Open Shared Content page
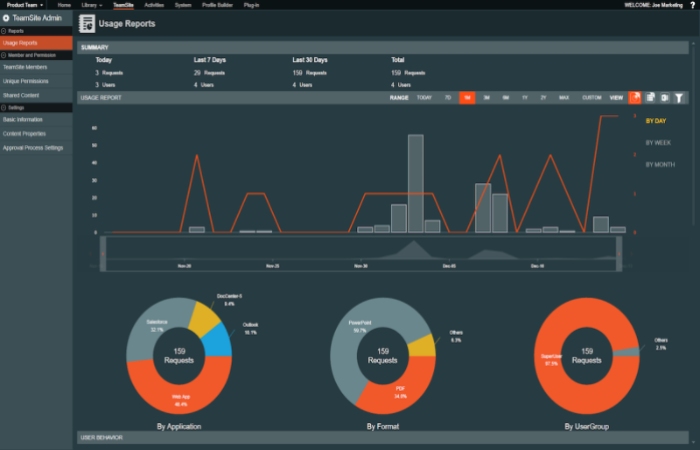This screenshot has height=450, width=700. pyautogui.click(x=36, y=96)
